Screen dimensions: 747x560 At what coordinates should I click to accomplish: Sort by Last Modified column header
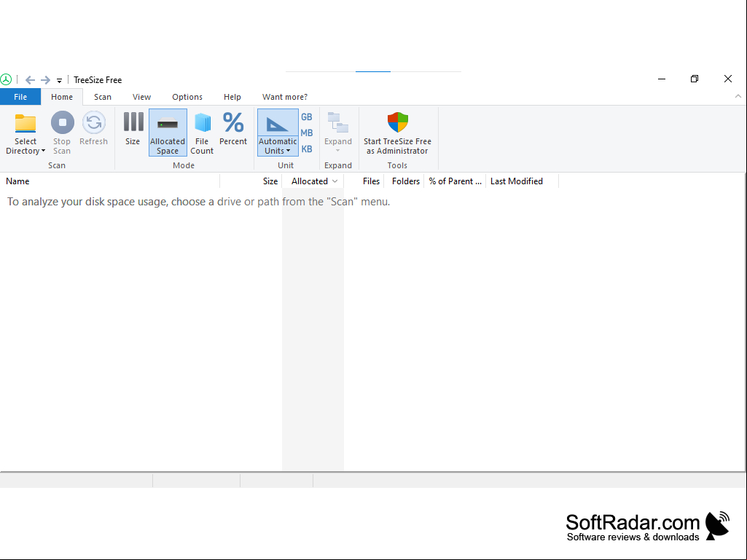(x=522, y=181)
